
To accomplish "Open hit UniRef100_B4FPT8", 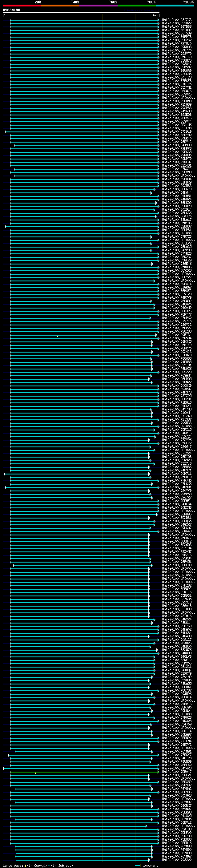I will tap(177, 37).
